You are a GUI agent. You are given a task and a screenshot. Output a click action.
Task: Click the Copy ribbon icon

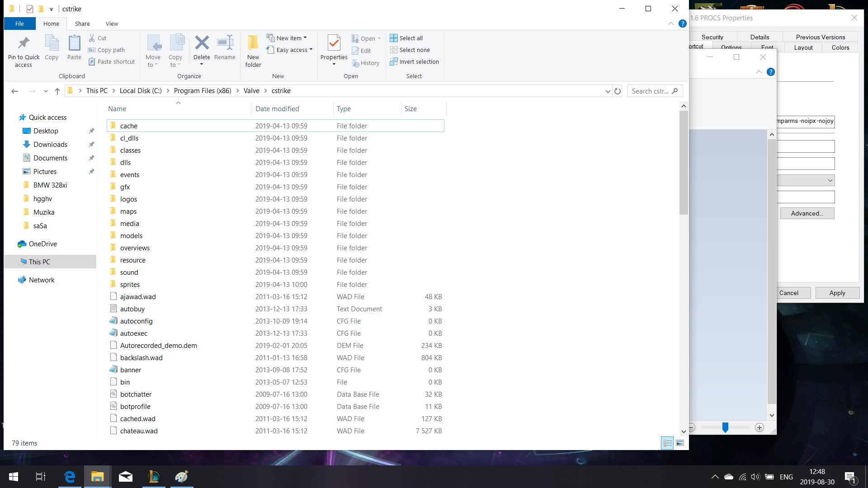point(52,43)
